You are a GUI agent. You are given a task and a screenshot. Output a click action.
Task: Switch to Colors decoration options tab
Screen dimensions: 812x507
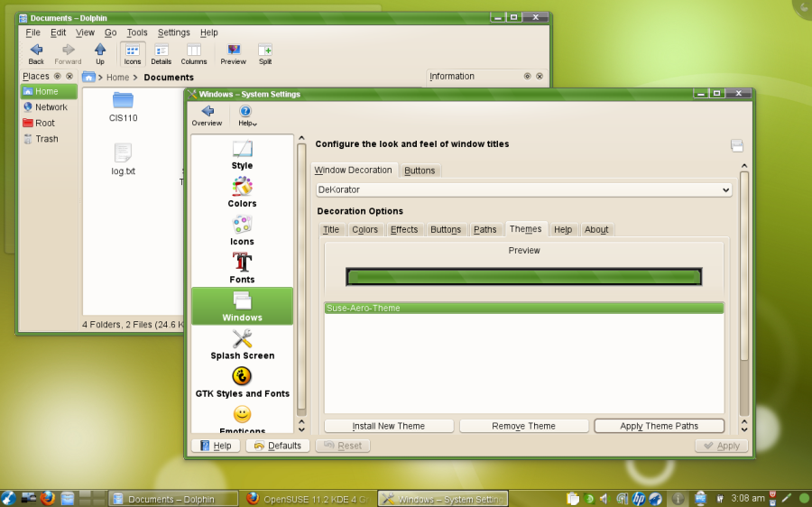364,229
